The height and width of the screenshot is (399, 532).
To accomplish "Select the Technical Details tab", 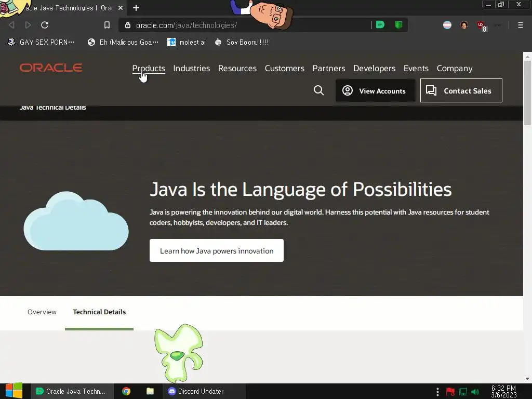I will pos(99,312).
